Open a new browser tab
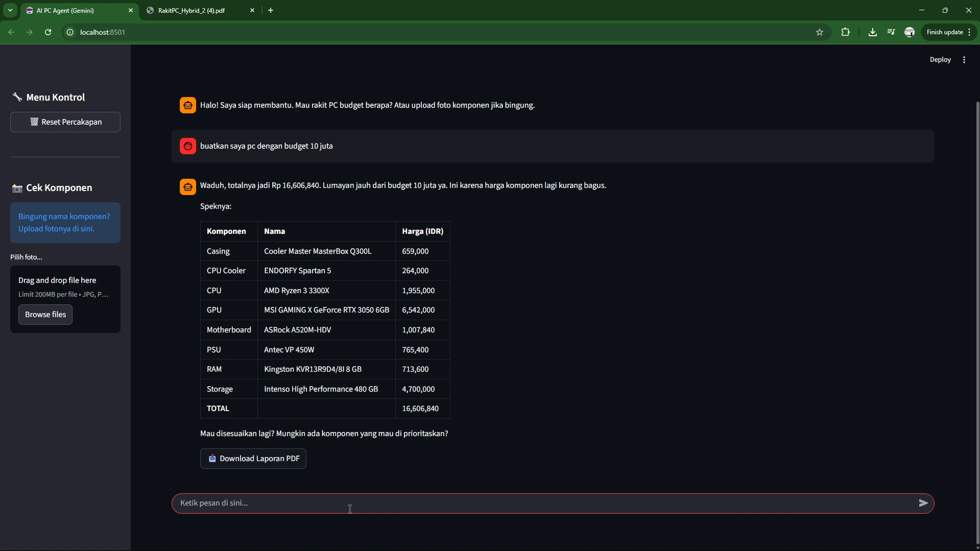Image resolution: width=980 pixels, height=551 pixels. pyautogui.click(x=271, y=10)
